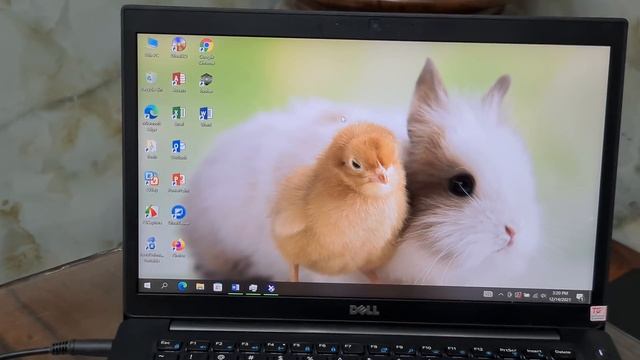Open the volume control in tray
The height and width of the screenshot is (360, 640).
(x=543, y=296)
